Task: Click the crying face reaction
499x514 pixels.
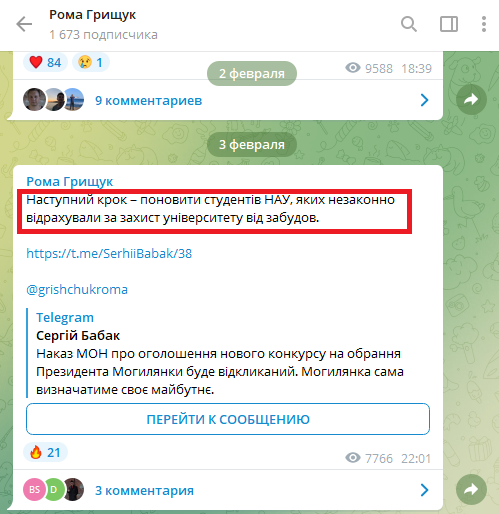Action: (91, 62)
